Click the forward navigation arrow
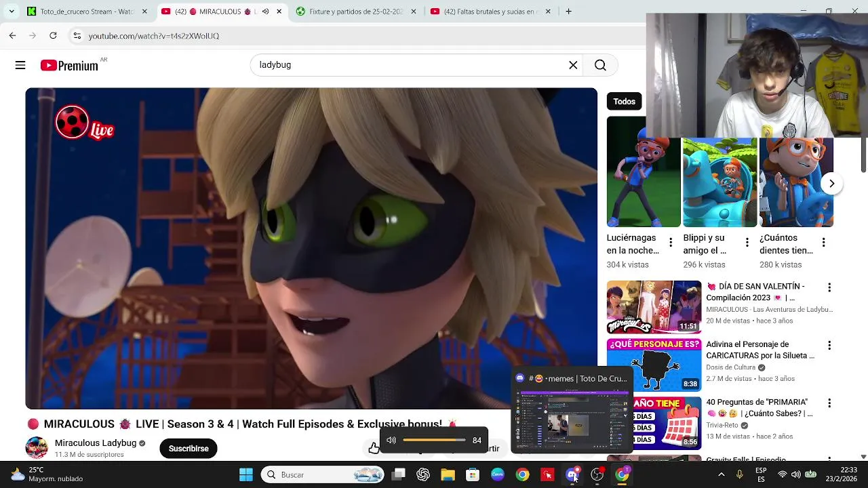 pyautogui.click(x=33, y=35)
